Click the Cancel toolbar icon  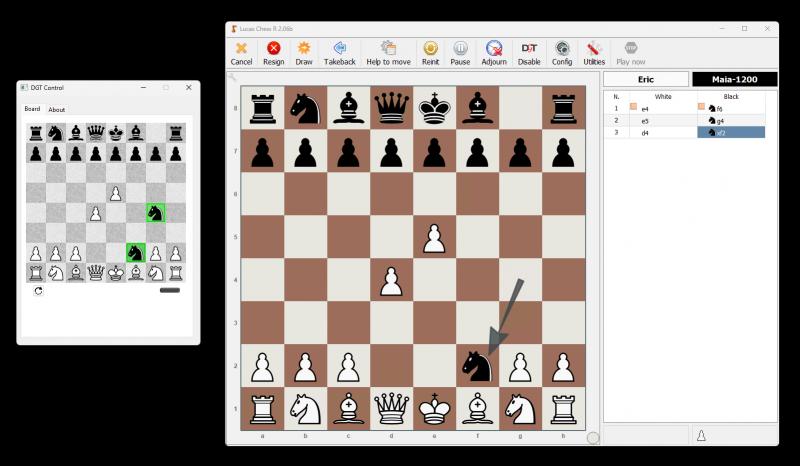(x=241, y=52)
